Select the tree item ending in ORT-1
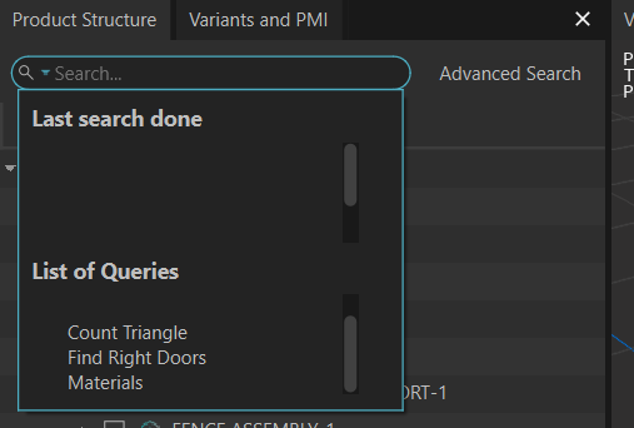 [425, 393]
